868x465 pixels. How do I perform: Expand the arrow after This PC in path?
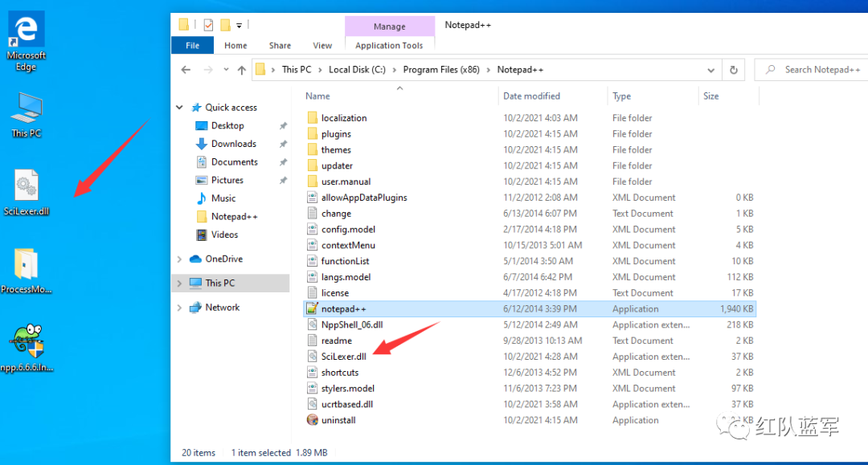click(x=320, y=70)
